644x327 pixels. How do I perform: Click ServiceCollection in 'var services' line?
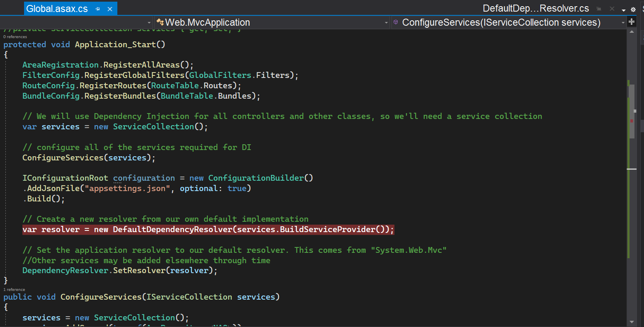tap(153, 127)
